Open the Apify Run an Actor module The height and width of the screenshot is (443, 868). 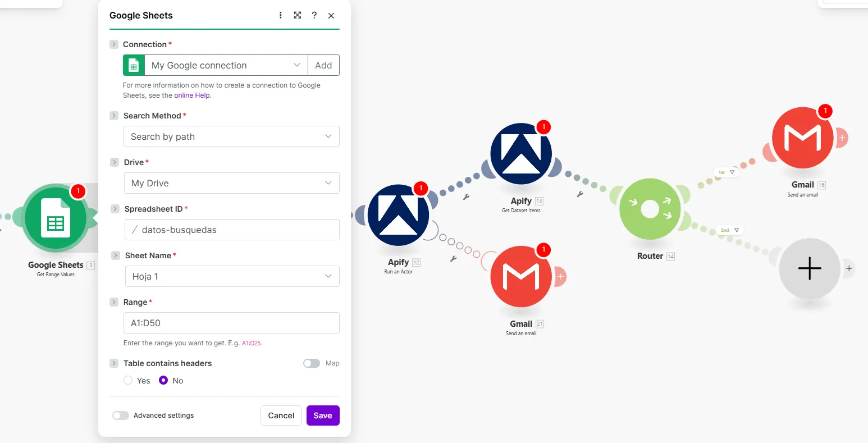coord(399,214)
